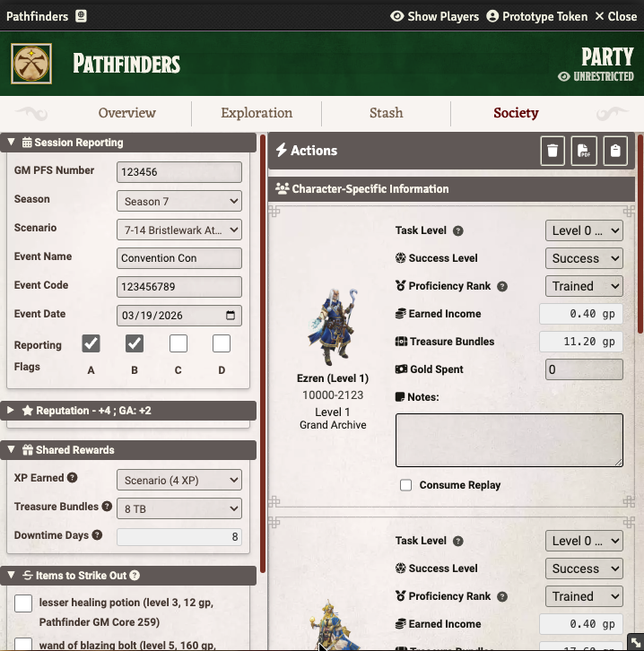Click the Pathfinders title document icon
The height and width of the screenshot is (651, 644).
(81, 16)
